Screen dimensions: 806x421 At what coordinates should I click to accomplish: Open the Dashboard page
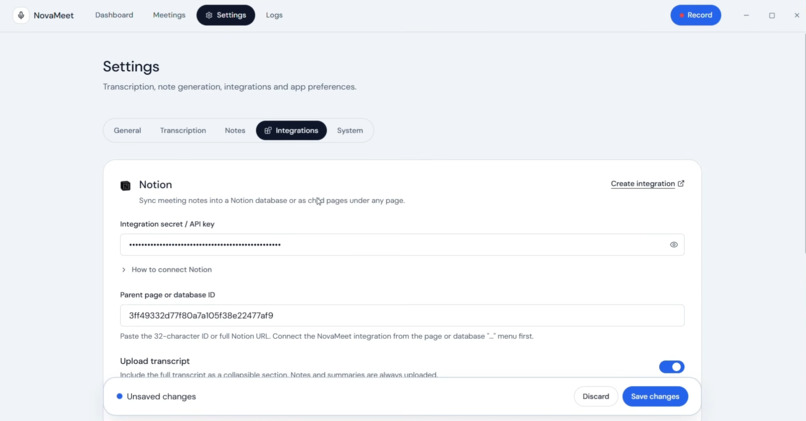(114, 15)
